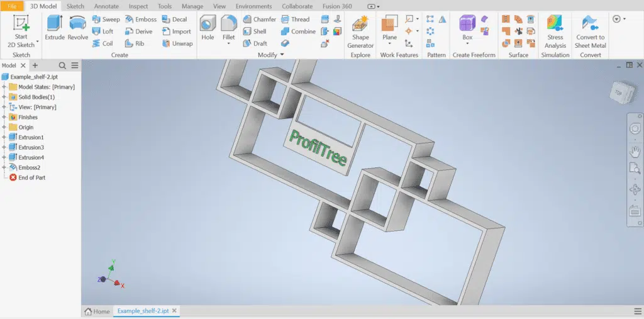
Task: Switch to the Annotate tab
Action: click(x=106, y=6)
